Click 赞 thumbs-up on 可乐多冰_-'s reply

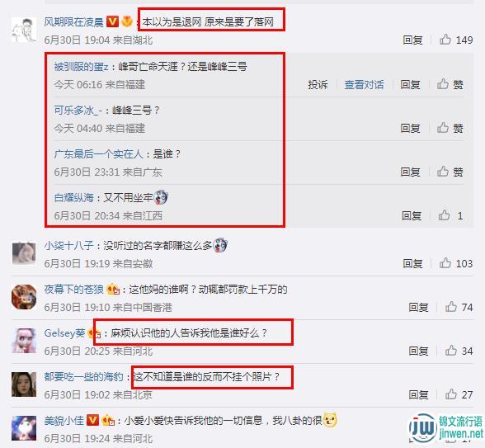point(450,128)
